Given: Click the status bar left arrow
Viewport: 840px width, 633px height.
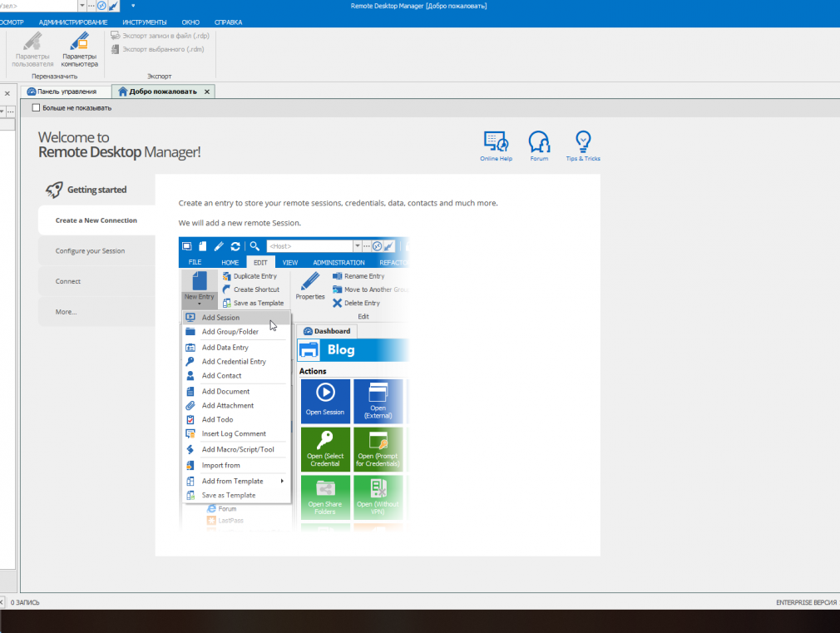Looking at the screenshot, I should pos(2,602).
